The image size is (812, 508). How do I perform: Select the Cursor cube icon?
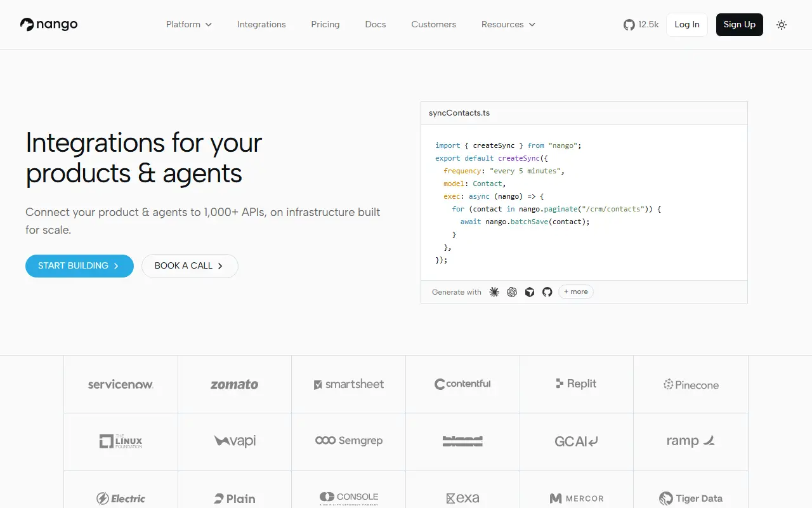pyautogui.click(x=530, y=292)
